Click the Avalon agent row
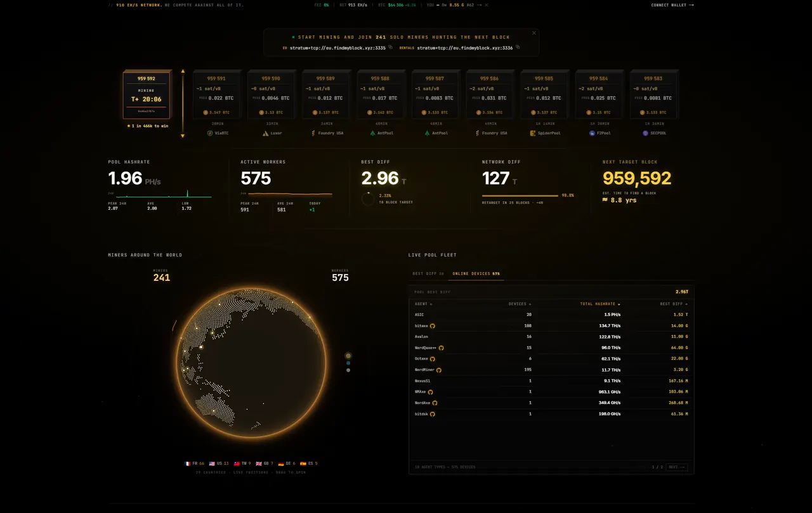 tap(551, 337)
